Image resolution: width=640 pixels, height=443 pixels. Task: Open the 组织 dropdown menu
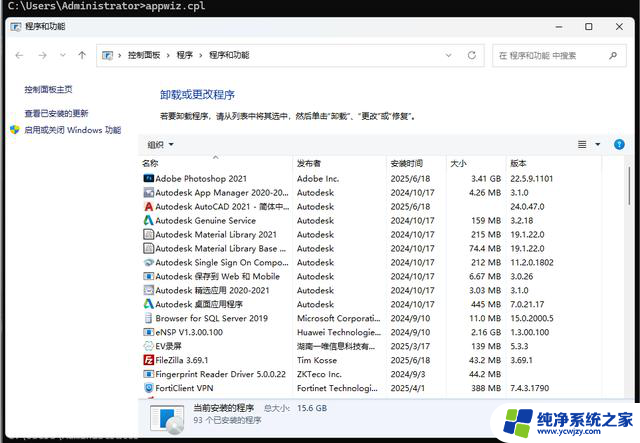160,145
